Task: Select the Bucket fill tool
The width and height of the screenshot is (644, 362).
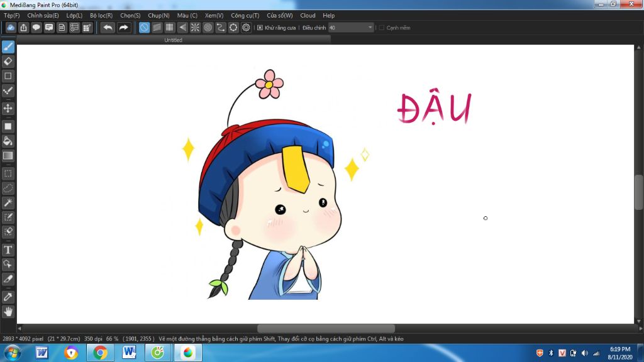Action: (8, 141)
